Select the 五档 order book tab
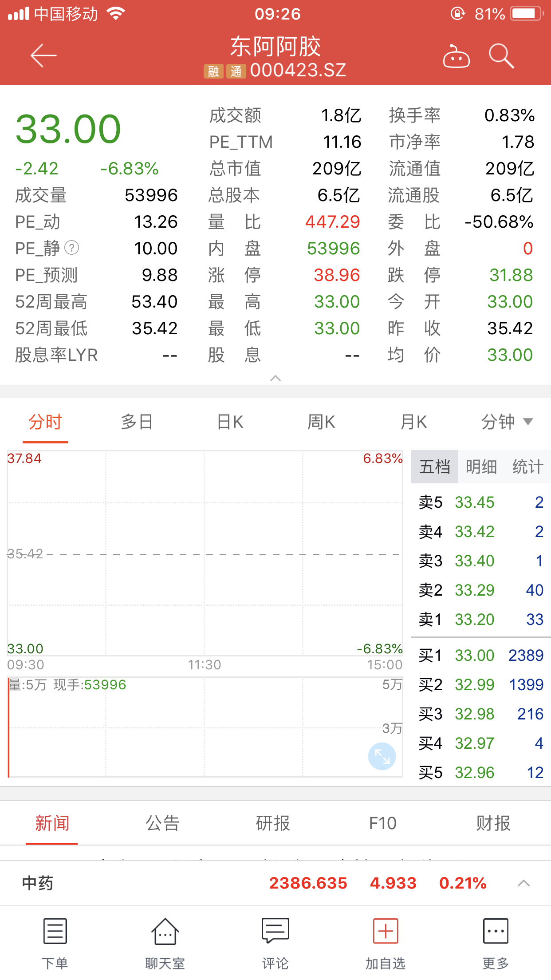 click(x=435, y=467)
